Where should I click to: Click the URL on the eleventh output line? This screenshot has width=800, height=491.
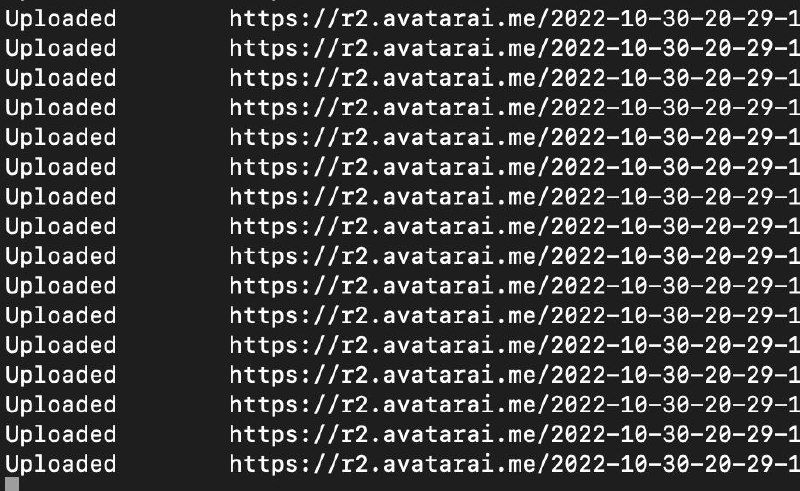515,315
